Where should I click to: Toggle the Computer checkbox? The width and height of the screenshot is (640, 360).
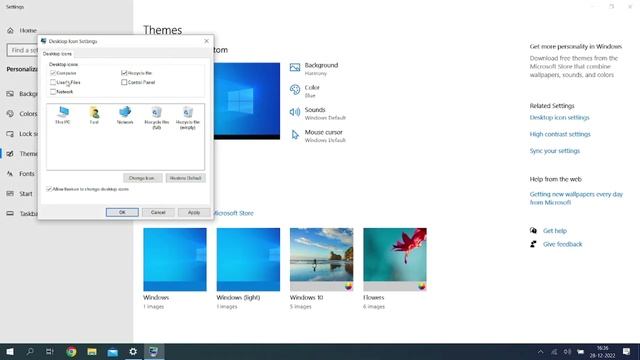click(53, 73)
